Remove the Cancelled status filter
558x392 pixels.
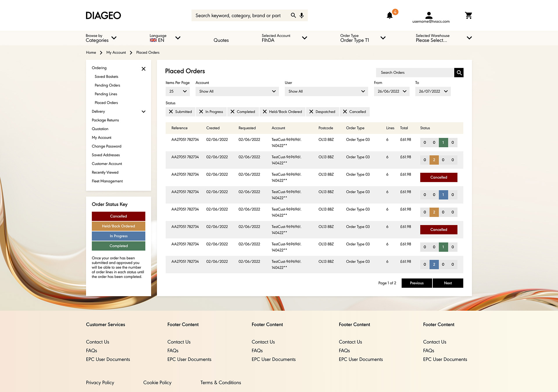[x=345, y=112]
